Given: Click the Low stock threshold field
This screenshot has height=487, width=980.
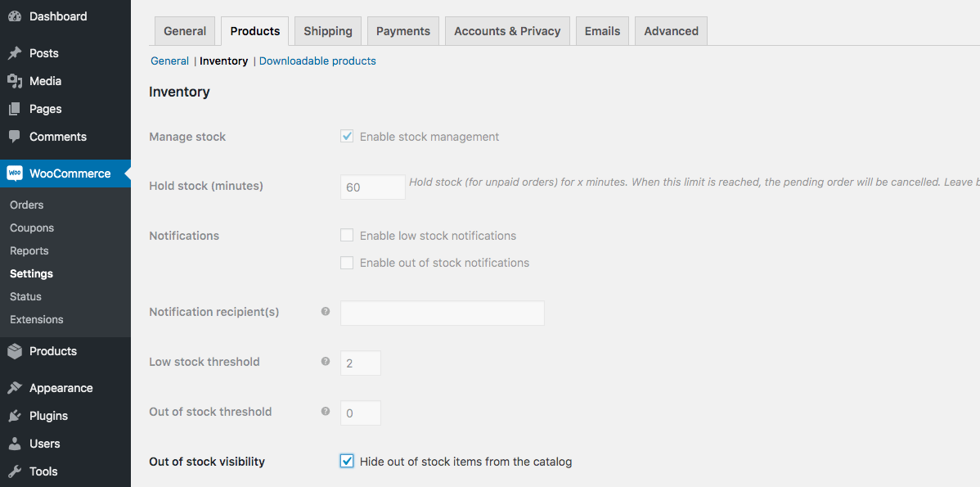Looking at the screenshot, I should click(360, 363).
